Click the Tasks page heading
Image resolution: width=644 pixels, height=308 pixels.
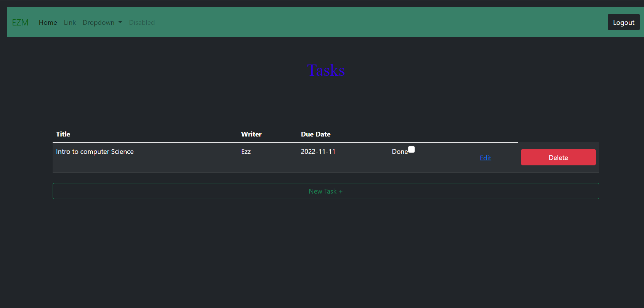[326, 70]
